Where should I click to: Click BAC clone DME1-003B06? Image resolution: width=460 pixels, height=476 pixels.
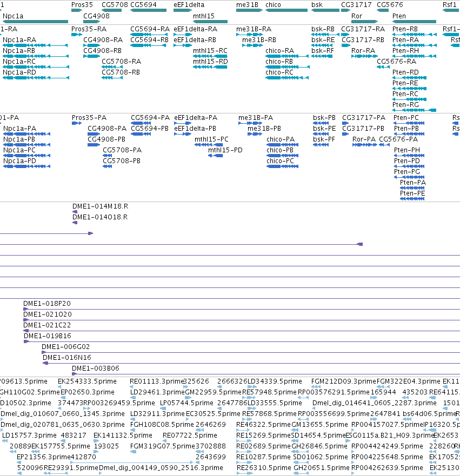pyautogui.click(x=95, y=368)
